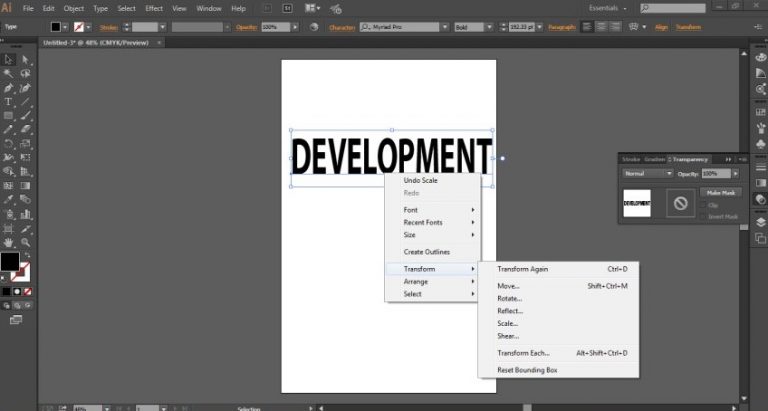Image resolution: width=768 pixels, height=411 pixels.
Task: Select the Column Graph tool
Action: (25, 214)
